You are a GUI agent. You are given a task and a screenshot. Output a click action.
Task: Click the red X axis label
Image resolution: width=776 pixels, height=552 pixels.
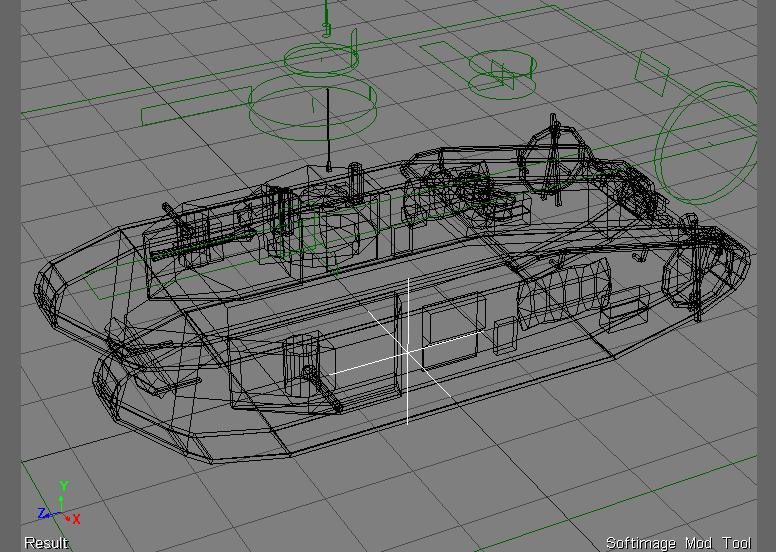pos(76,519)
